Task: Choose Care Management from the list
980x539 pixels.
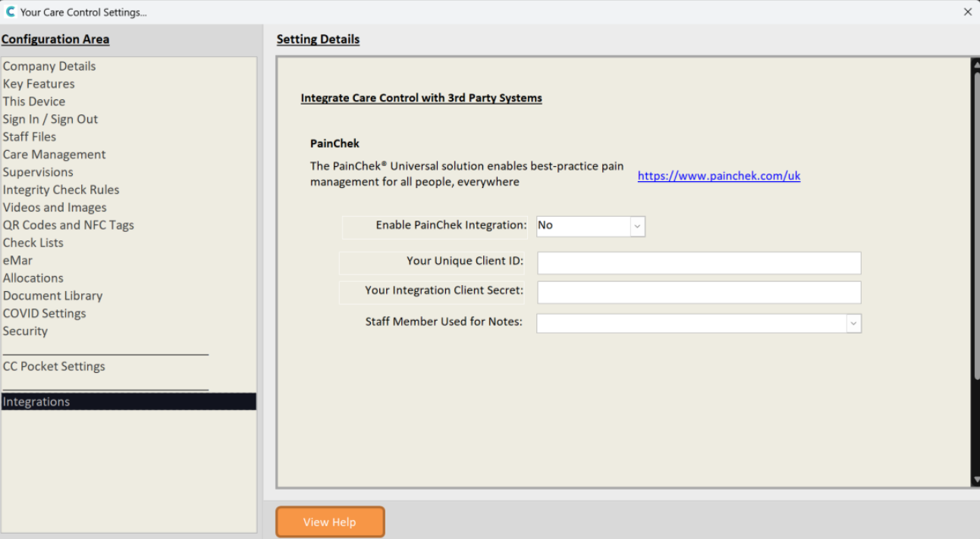Action: (x=55, y=155)
